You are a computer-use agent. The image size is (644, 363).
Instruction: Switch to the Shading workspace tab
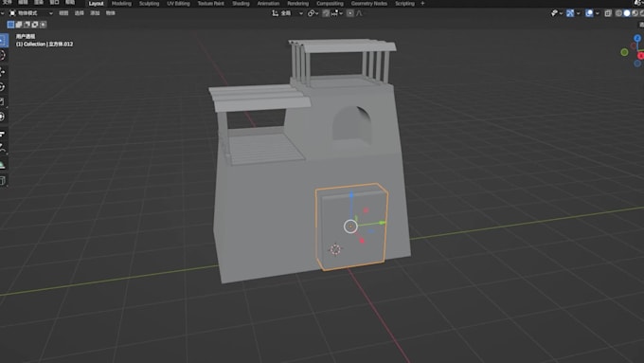pyautogui.click(x=241, y=3)
